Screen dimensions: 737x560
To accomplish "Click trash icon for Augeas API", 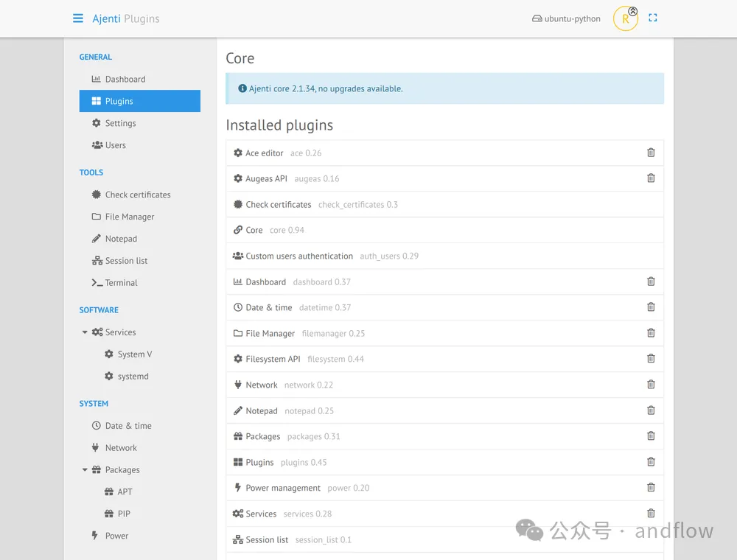I will point(651,178).
